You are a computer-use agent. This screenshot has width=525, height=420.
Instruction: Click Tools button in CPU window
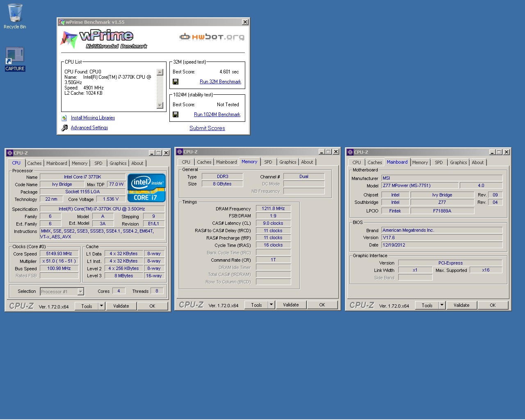coord(87,306)
